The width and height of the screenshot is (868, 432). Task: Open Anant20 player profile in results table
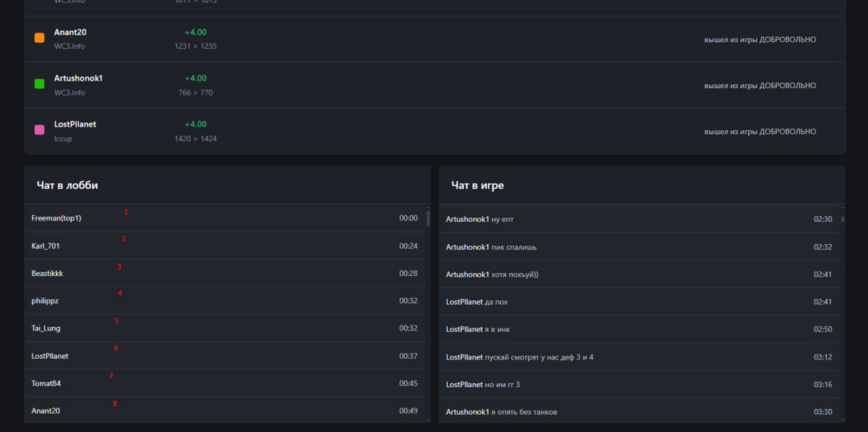[70, 33]
